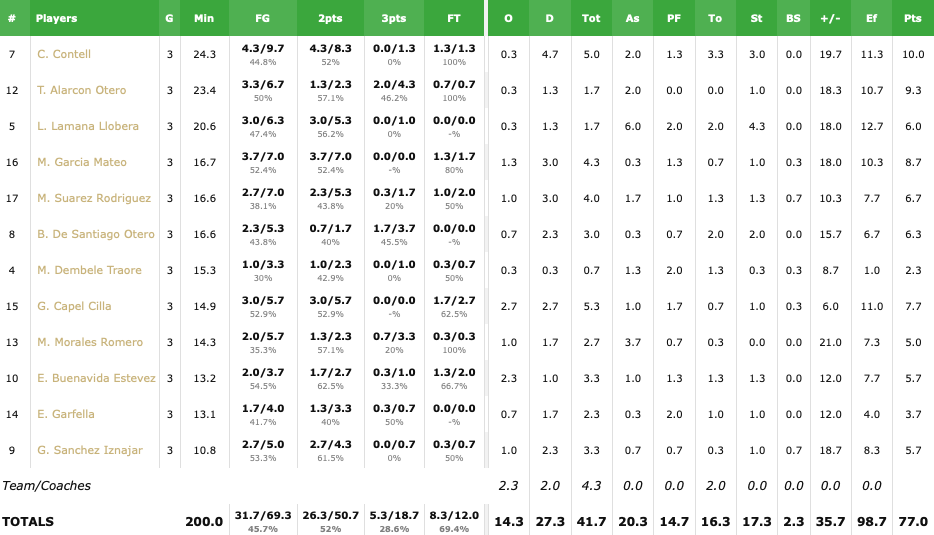The height and width of the screenshot is (535, 934).
Task: Click L. Lamana Llobera player name
Action: [x=88, y=126]
